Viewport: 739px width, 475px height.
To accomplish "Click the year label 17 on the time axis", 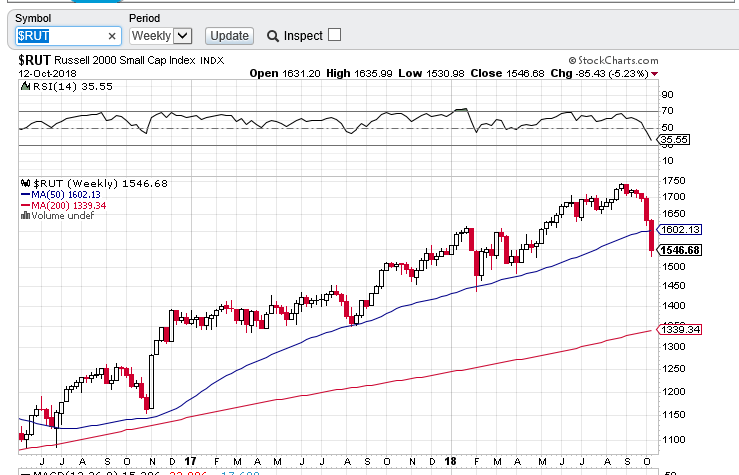I will (x=190, y=461).
